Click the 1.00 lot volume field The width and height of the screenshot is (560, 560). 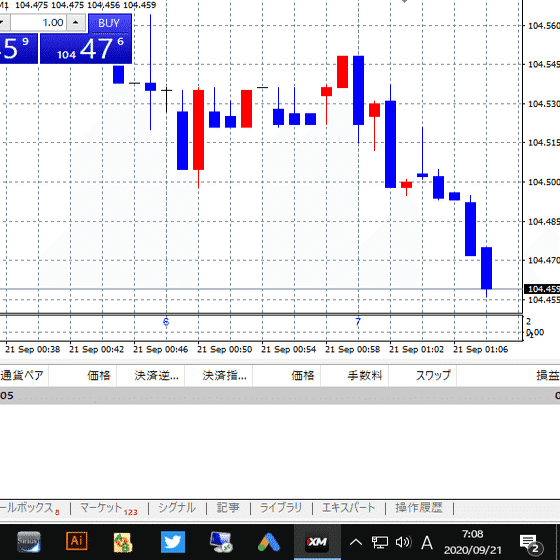coord(39,23)
